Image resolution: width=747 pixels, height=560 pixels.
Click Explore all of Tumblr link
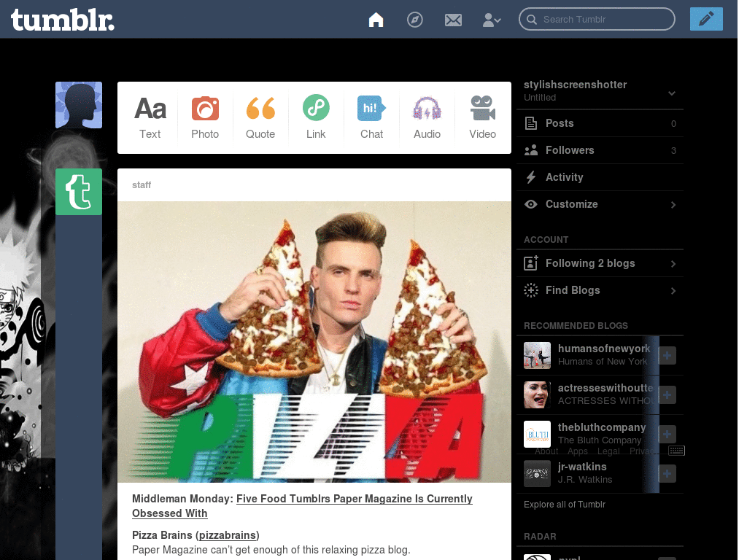point(565,505)
